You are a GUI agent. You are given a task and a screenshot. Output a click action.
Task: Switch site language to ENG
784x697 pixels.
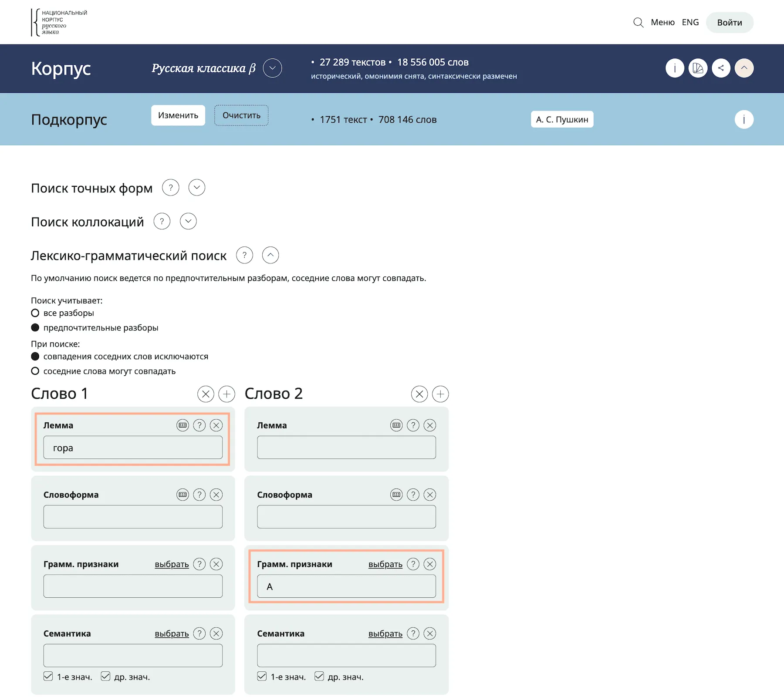click(690, 22)
